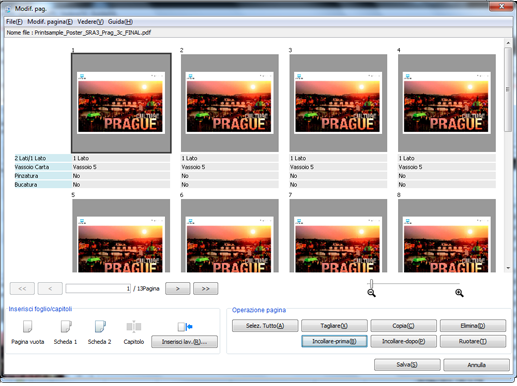This screenshot has width=517, height=386.
Task: Go to next page with > button
Action: point(178,288)
